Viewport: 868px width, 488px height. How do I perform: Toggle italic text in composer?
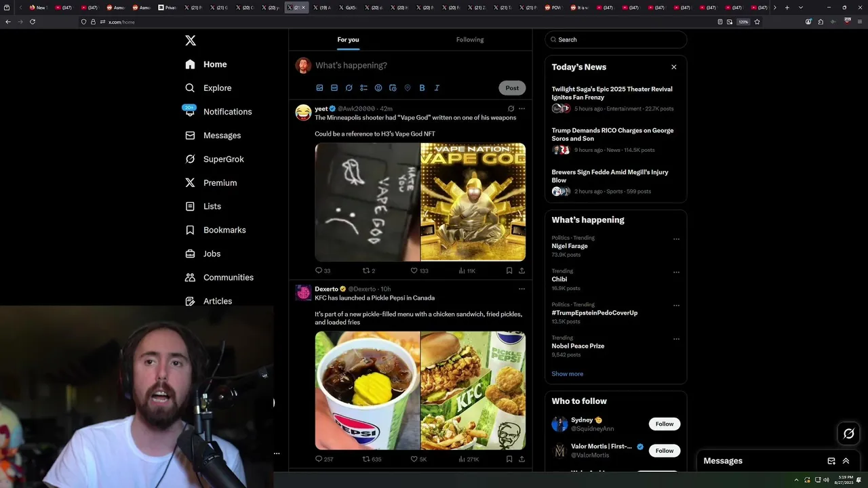click(437, 87)
